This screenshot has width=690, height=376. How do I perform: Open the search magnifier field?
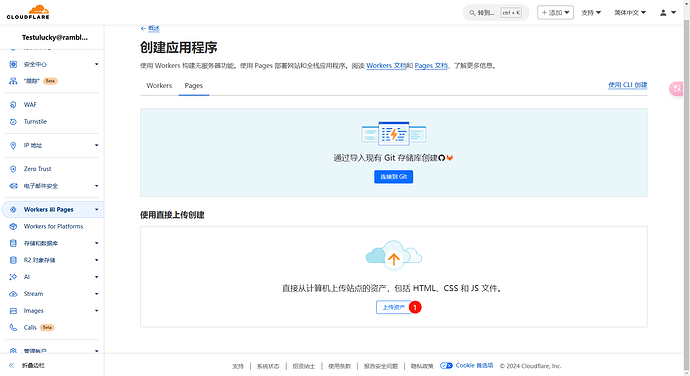click(495, 13)
